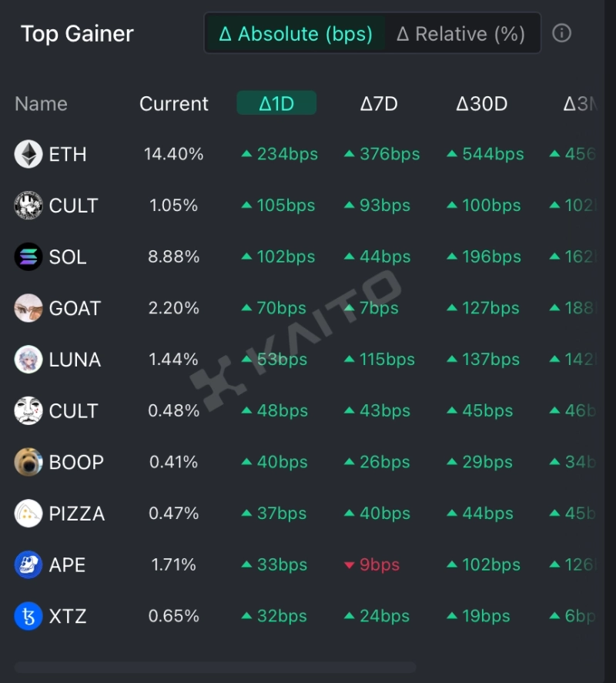Click the APE token icon
Viewport: 616px width, 683px height.
28,565
